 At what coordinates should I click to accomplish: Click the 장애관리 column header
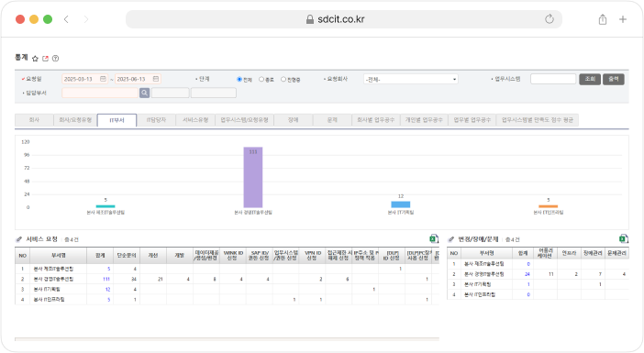point(593,253)
